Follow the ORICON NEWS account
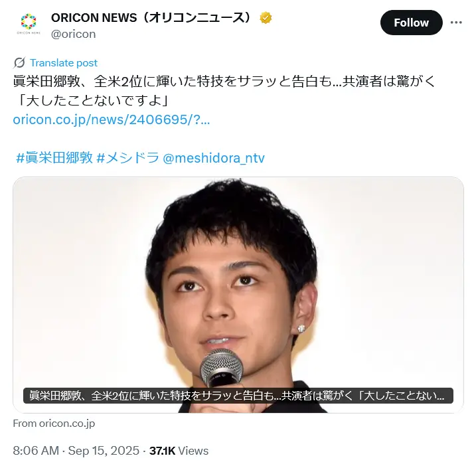This screenshot has height=466, width=476. [412, 23]
